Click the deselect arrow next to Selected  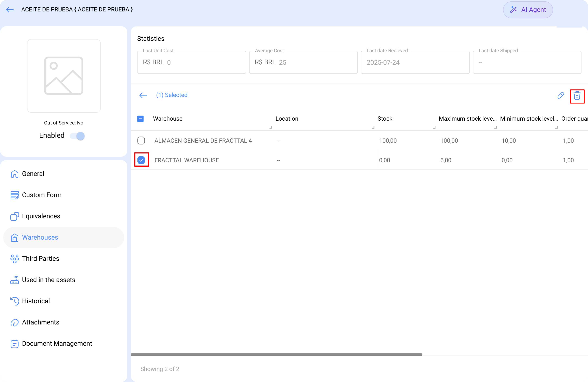click(x=143, y=95)
